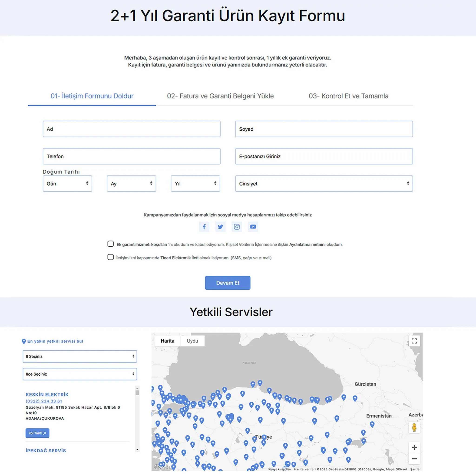Open the Ek garanti hizmeti koşulları link

pyautogui.click(x=142, y=245)
